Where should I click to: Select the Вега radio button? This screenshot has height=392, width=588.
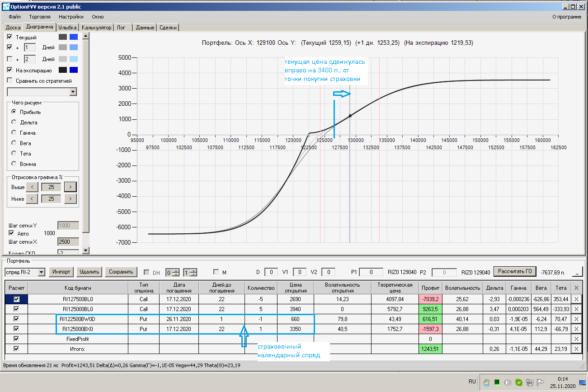tap(14, 143)
